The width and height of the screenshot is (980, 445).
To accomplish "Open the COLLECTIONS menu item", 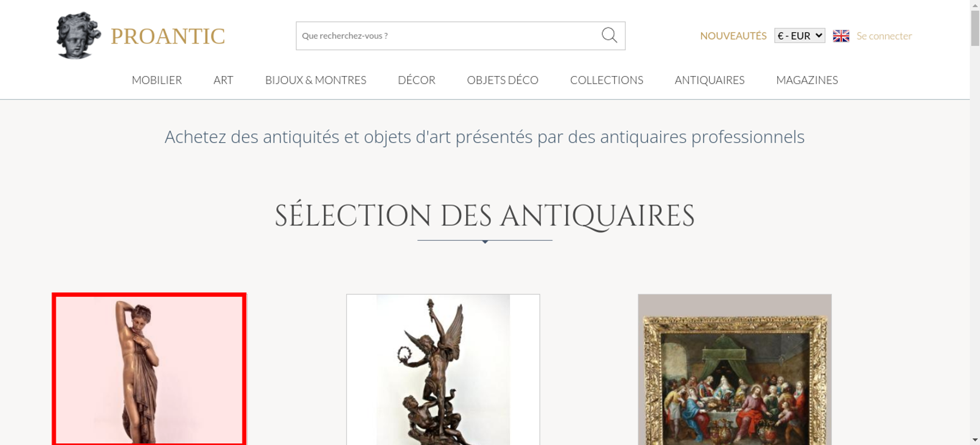I will [x=607, y=80].
